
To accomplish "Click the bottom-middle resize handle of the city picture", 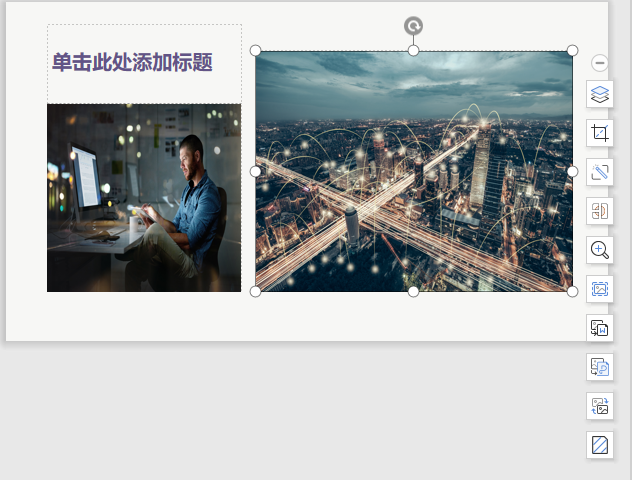I will point(414,292).
